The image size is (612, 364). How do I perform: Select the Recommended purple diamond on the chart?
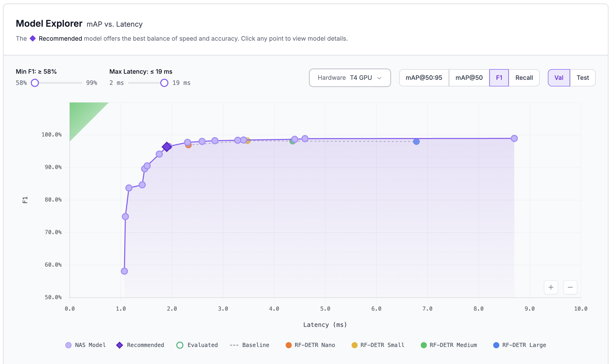pyautogui.click(x=167, y=146)
